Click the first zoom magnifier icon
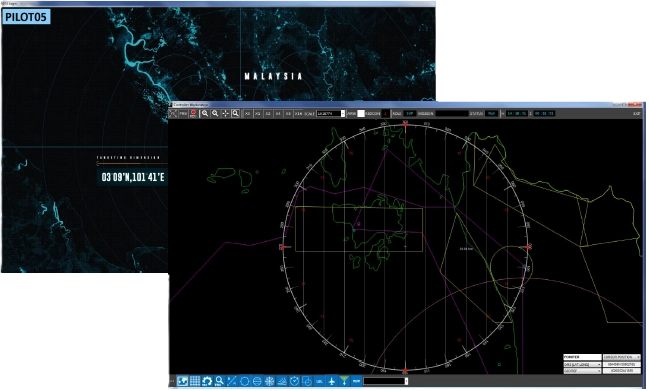This screenshot has height=391, width=649. point(205,113)
